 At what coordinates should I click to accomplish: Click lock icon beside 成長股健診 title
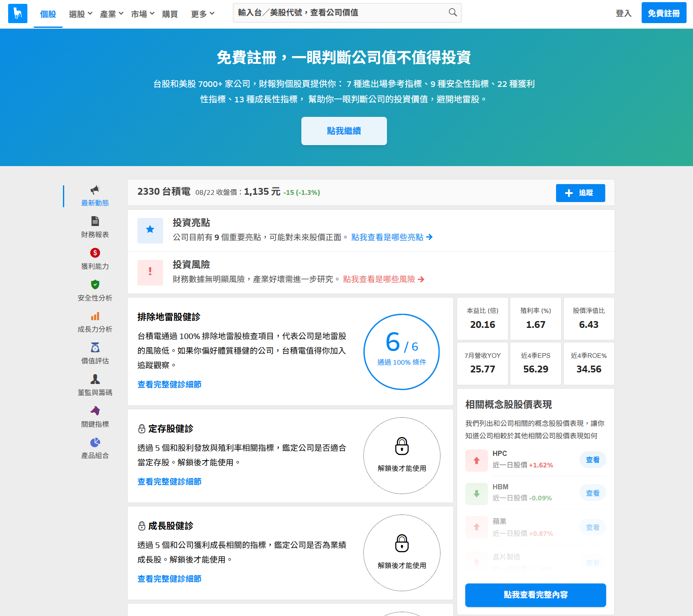point(142,526)
